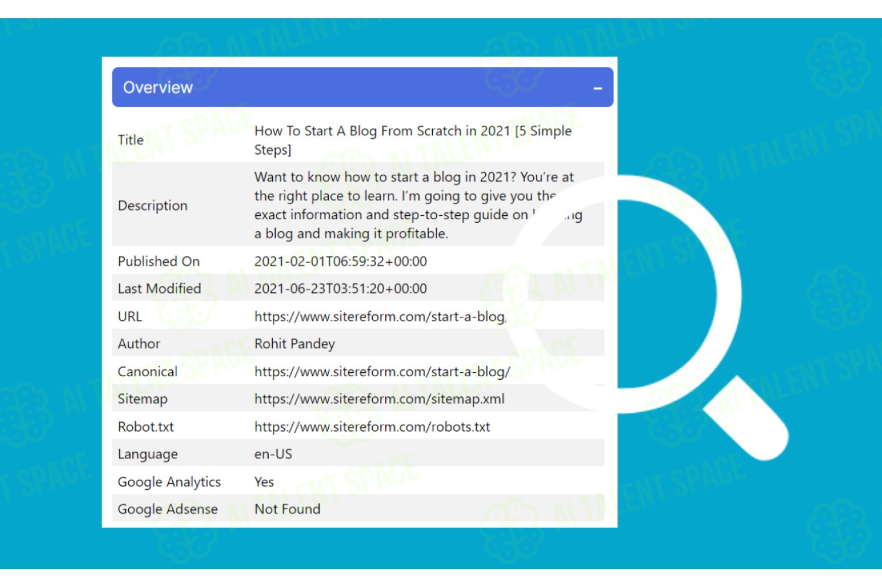Select the value 2021-02-01T06:59:32+00:00
Viewport: 882px width, 588px height.
tap(340, 261)
